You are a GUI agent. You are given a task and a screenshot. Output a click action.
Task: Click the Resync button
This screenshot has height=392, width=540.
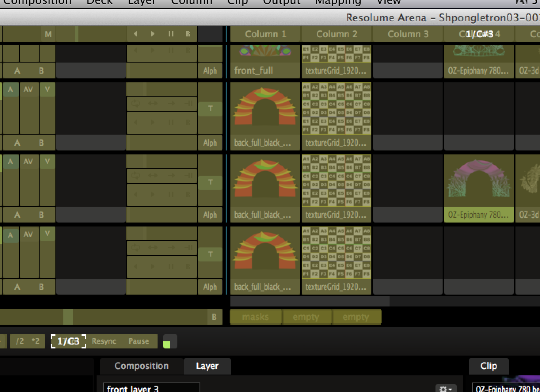coord(104,341)
